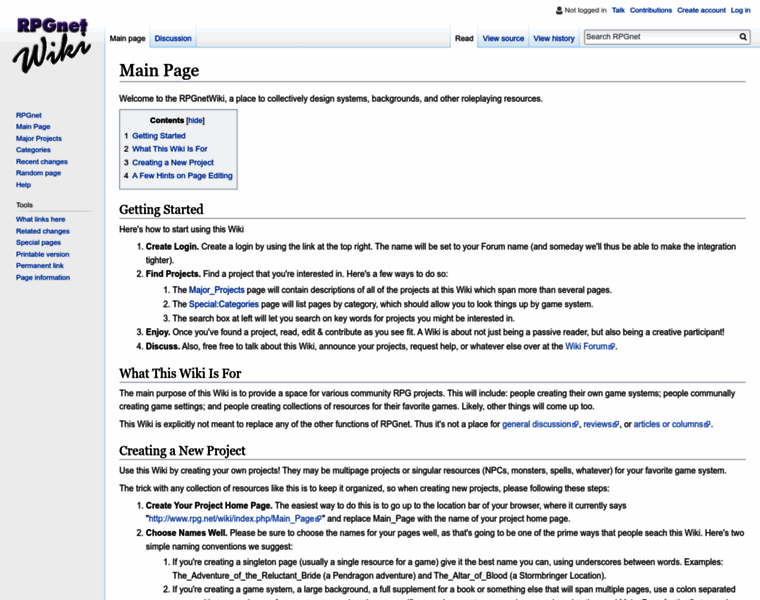Hide the Contents table via hide toggle
Image resolution: width=760 pixels, height=600 pixels.
pyautogui.click(x=195, y=120)
